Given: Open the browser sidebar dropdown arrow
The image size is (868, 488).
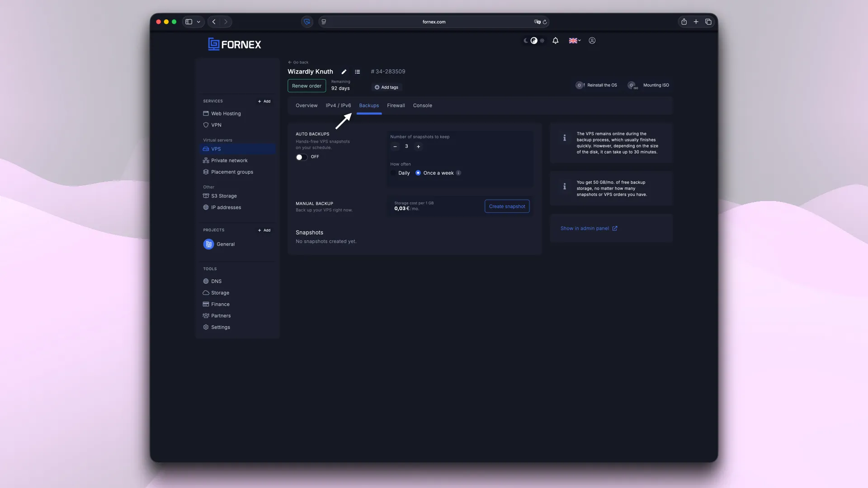Looking at the screenshot, I should [198, 22].
